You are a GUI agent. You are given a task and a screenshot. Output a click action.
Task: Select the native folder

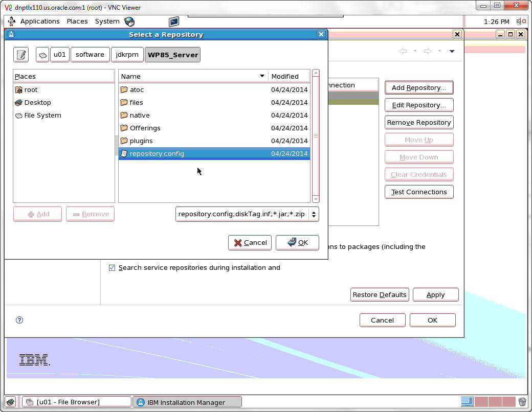click(x=214, y=116)
